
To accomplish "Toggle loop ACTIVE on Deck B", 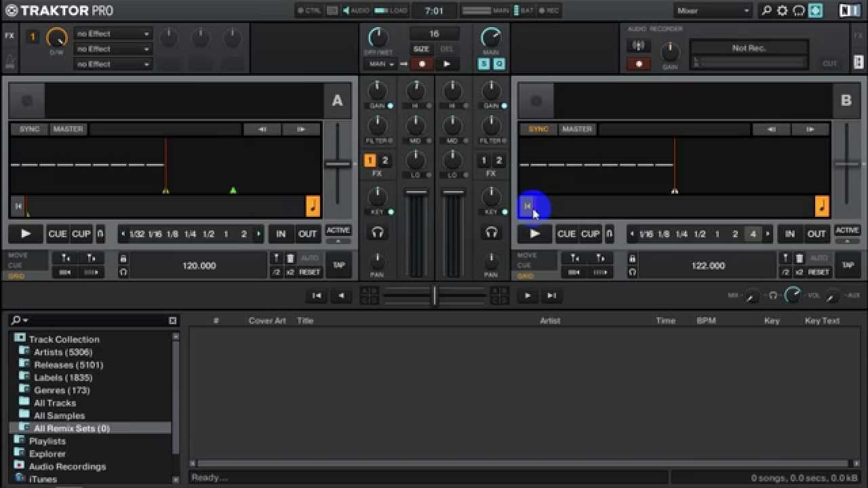I will pyautogui.click(x=847, y=230).
